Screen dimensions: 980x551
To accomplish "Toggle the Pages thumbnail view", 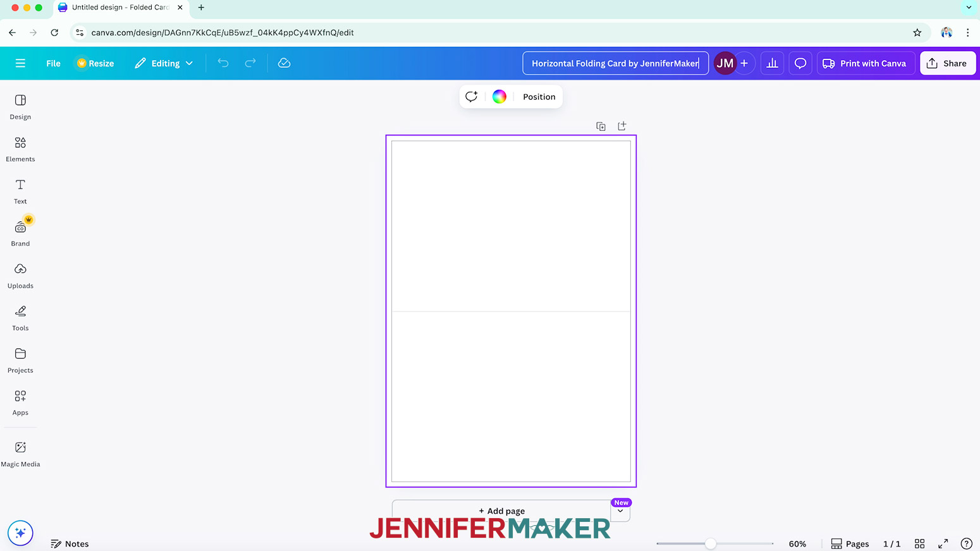I will point(850,543).
